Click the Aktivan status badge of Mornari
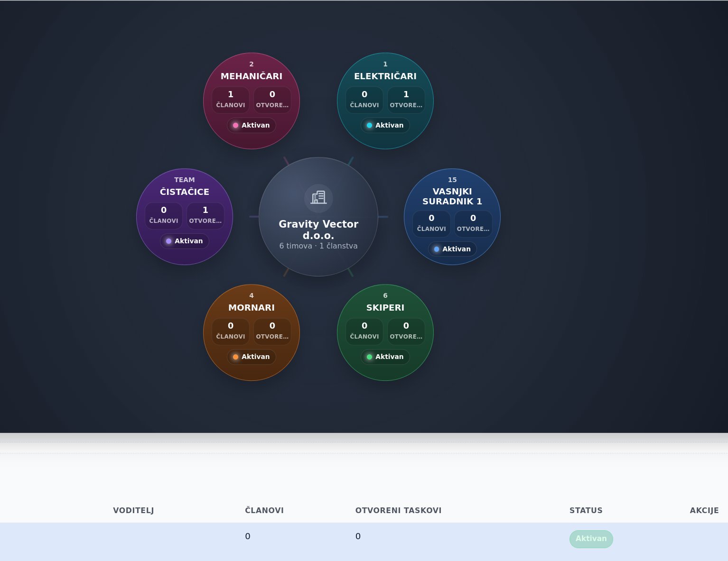728x561 pixels. [252, 357]
